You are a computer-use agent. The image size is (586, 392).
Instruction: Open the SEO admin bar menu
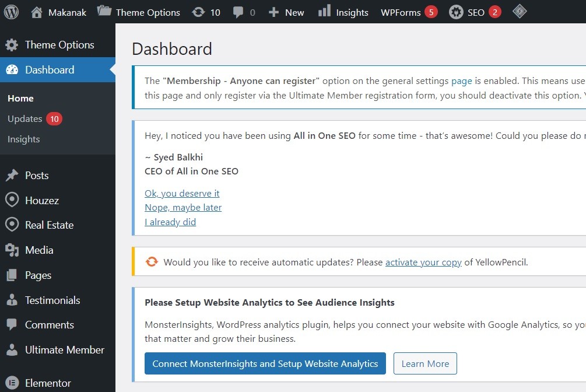tap(475, 12)
